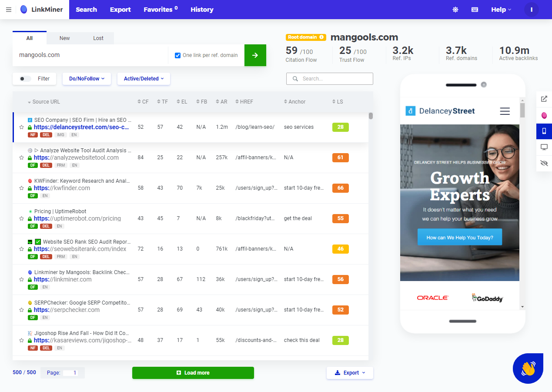
Task: Click the table Search box
Action: (x=330, y=79)
